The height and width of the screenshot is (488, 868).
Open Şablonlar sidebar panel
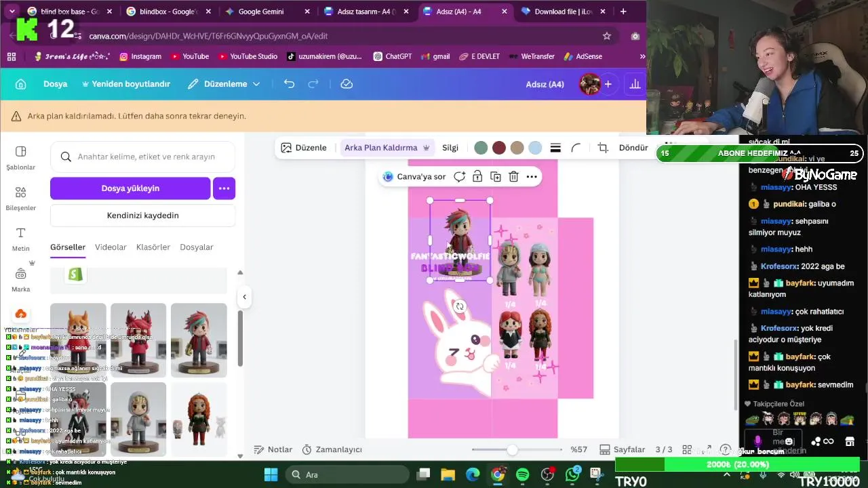(x=20, y=158)
